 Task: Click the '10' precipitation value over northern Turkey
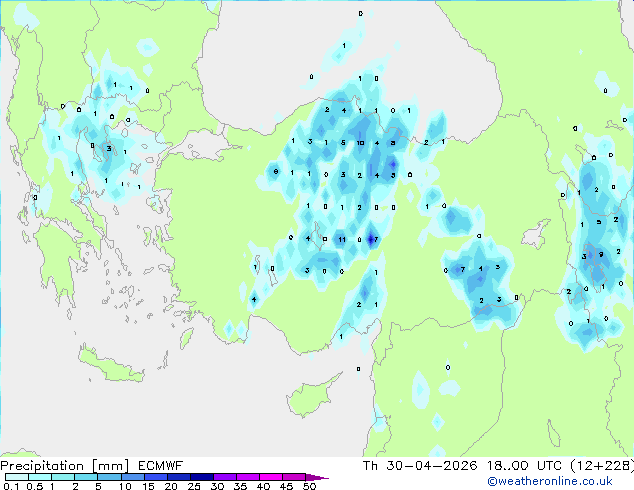(360, 143)
